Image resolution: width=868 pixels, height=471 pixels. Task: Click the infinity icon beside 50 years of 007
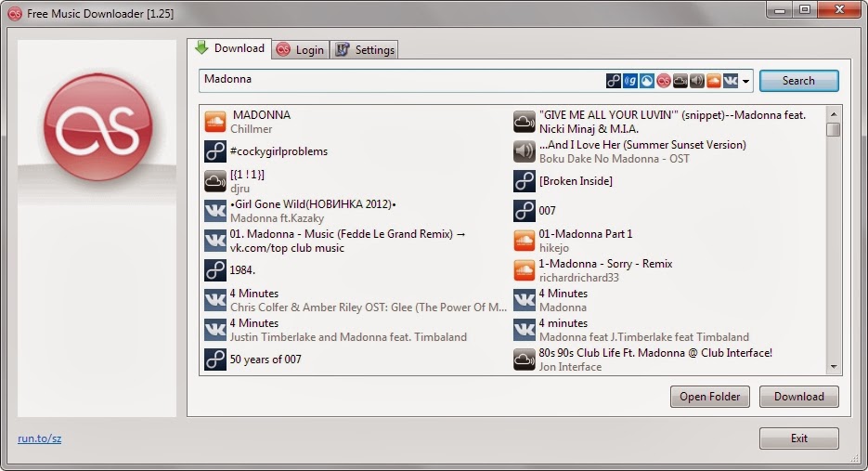click(x=215, y=360)
